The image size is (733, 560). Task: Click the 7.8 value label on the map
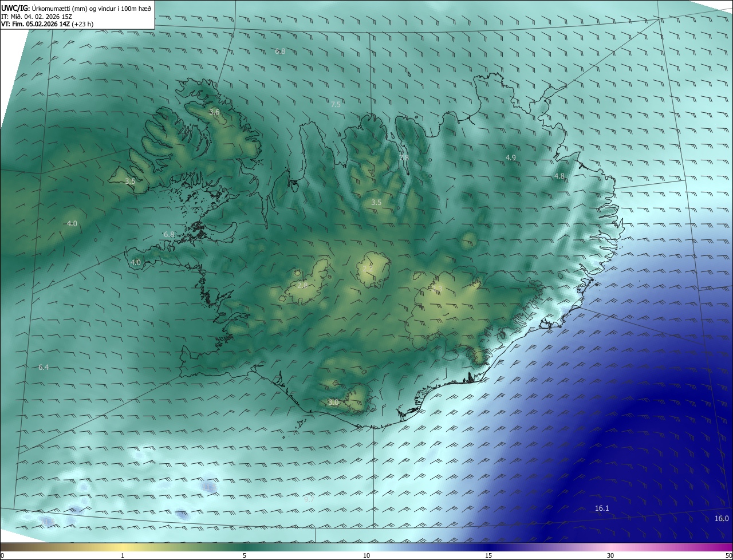[x=404, y=157]
